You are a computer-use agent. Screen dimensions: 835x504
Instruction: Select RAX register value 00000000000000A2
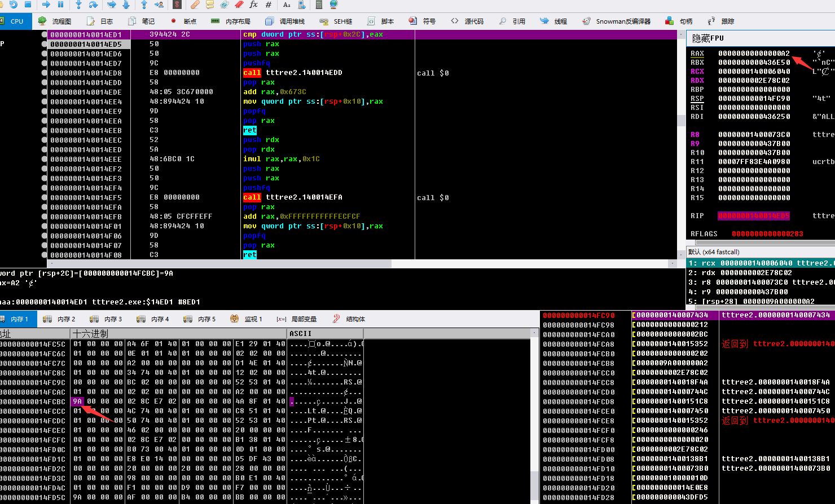point(754,54)
